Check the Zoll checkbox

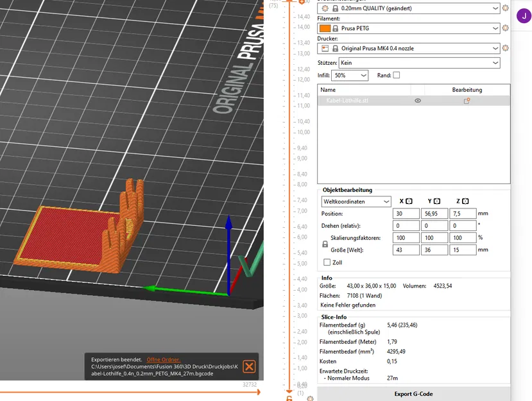[x=327, y=262]
